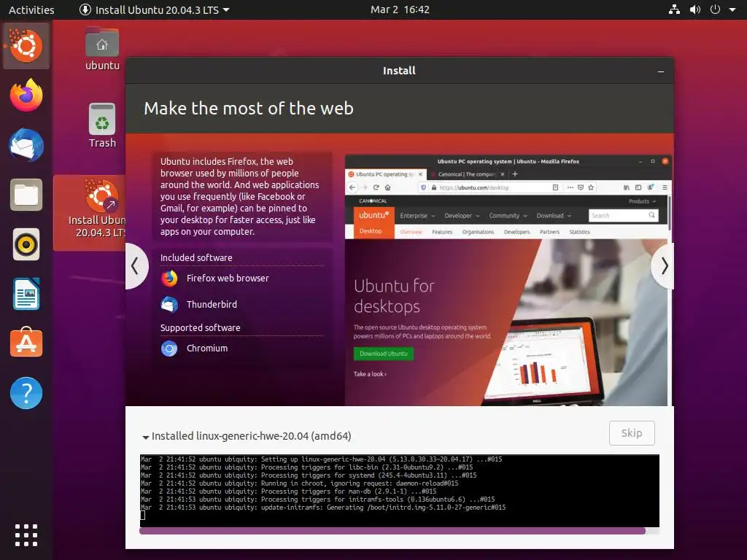Click the volume speaker icon in top bar
747x560 pixels.
tap(695, 9)
